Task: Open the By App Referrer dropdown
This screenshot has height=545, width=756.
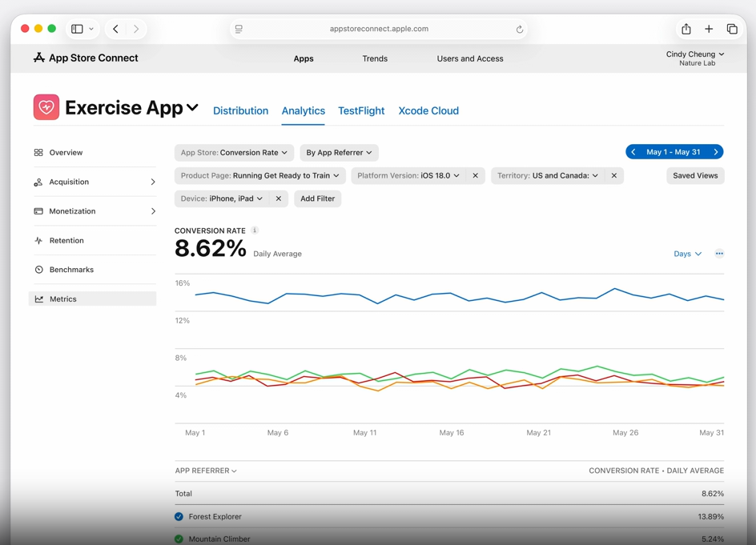Action: click(339, 153)
